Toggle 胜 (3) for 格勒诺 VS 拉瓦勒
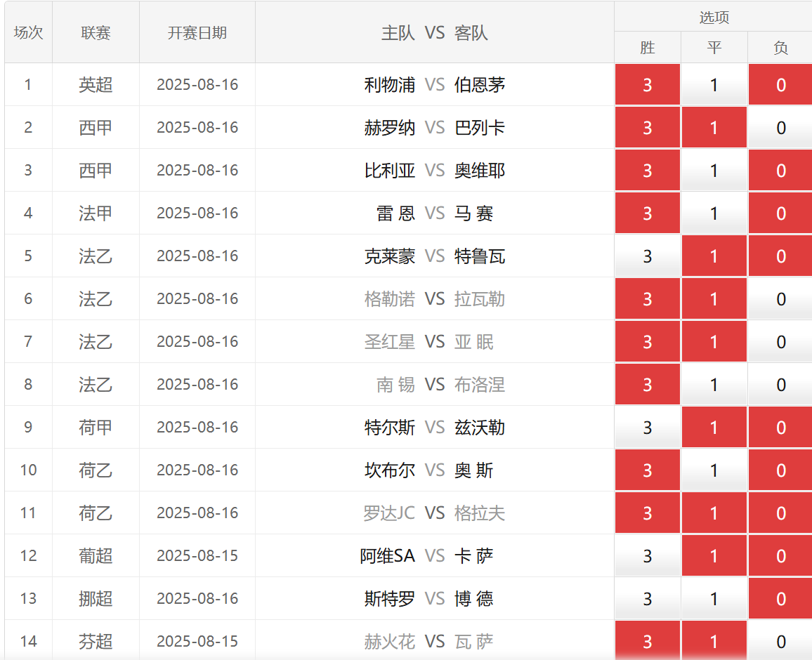The width and height of the screenshot is (812, 660). 648,298
